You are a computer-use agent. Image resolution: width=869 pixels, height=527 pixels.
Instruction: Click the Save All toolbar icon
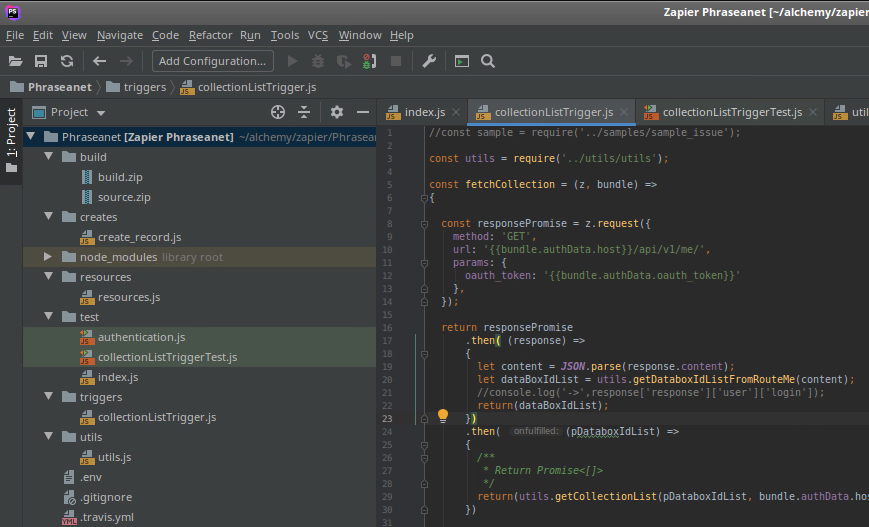(41, 61)
